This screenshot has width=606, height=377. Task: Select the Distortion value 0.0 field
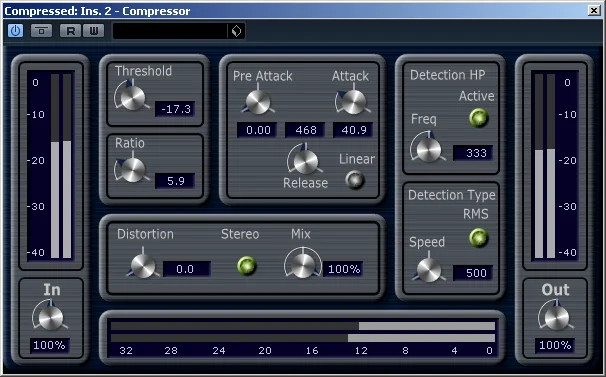[x=187, y=269]
